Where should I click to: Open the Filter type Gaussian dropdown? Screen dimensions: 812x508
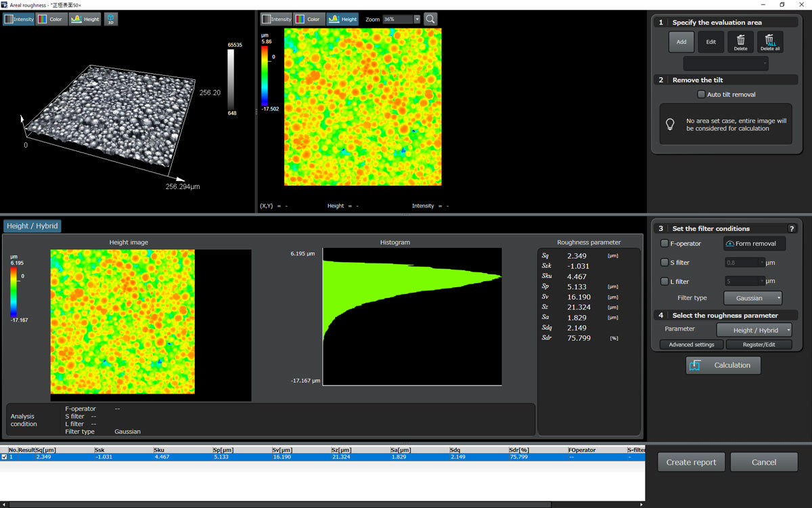pos(753,298)
